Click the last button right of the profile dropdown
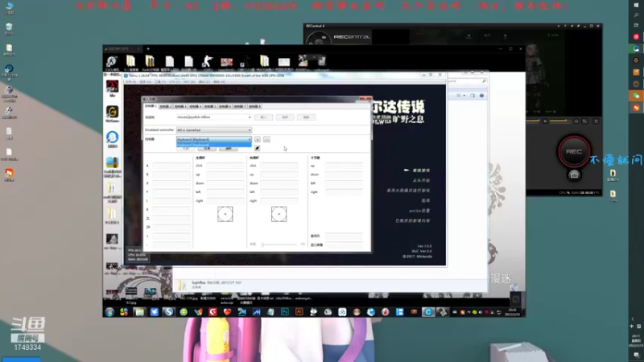The width and height of the screenshot is (644, 362). pos(306,117)
